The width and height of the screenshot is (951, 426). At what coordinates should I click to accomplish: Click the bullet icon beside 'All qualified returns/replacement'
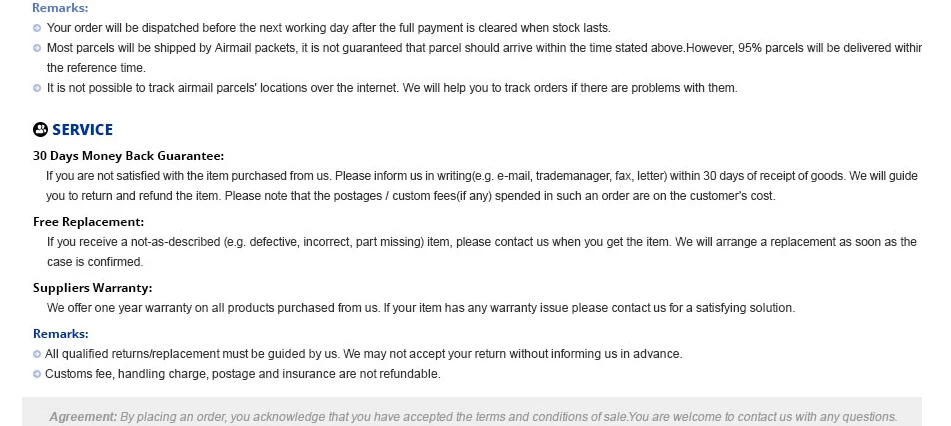click(x=37, y=354)
